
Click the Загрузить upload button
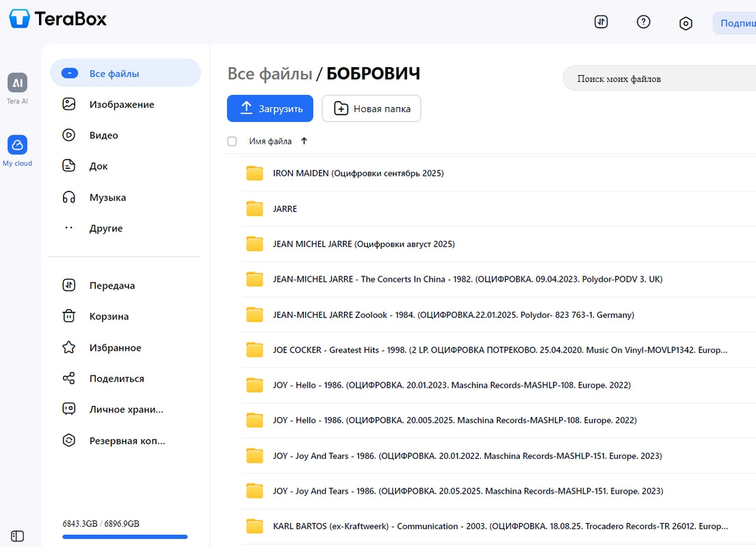270,109
